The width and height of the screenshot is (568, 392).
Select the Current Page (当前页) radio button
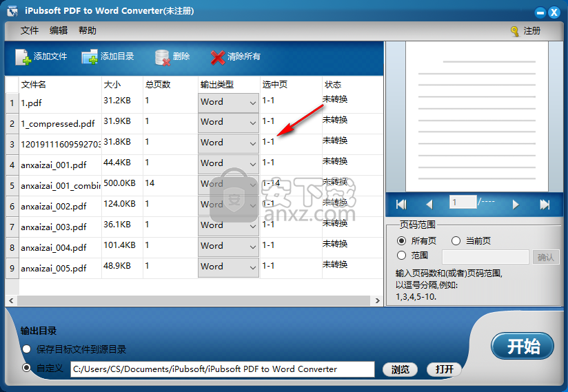point(456,240)
